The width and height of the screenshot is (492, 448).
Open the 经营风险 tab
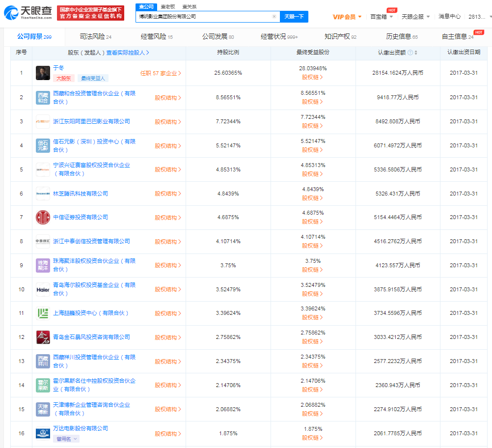click(157, 37)
